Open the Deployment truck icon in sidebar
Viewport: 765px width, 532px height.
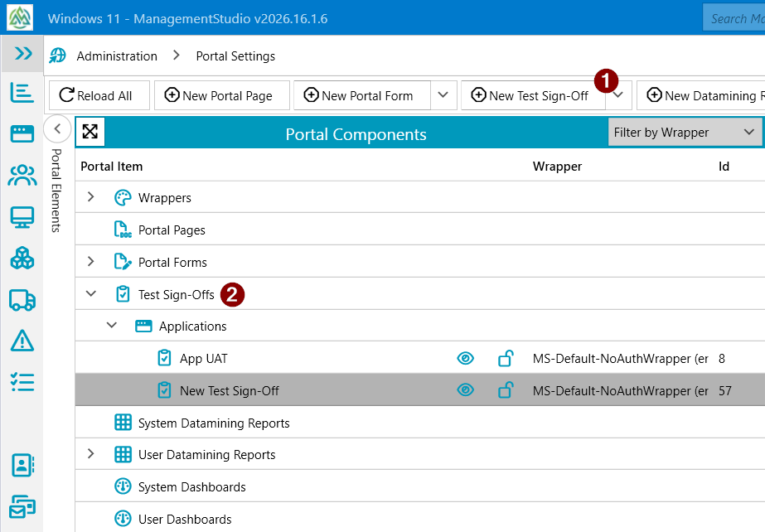pos(22,300)
